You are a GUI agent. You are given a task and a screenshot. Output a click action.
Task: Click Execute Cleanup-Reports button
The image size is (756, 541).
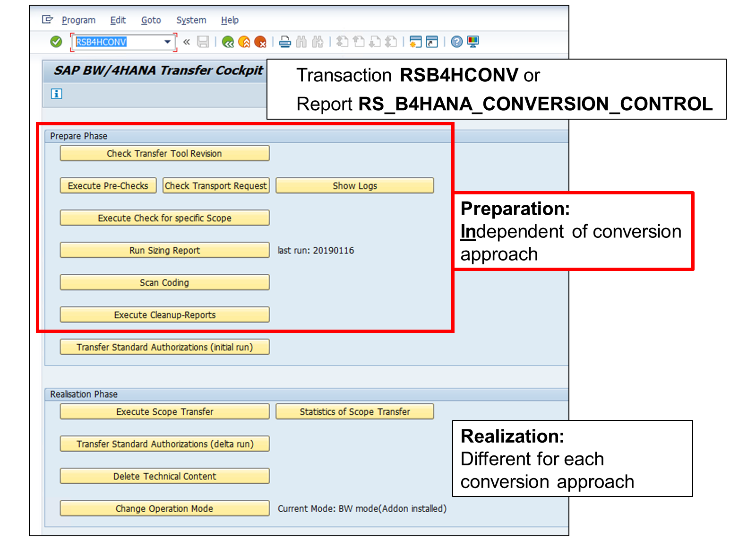(164, 314)
